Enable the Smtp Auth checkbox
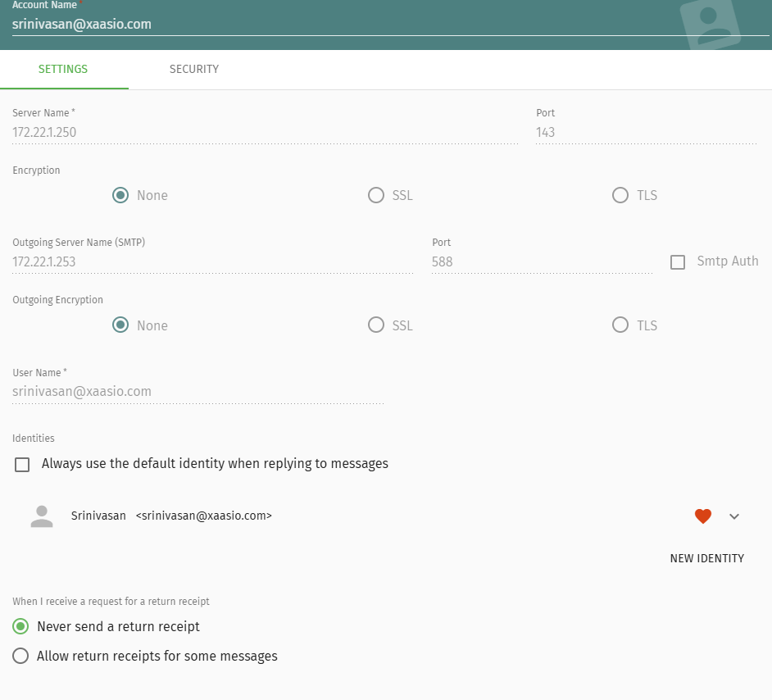This screenshot has height=700, width=772. (x=678, y=262)
